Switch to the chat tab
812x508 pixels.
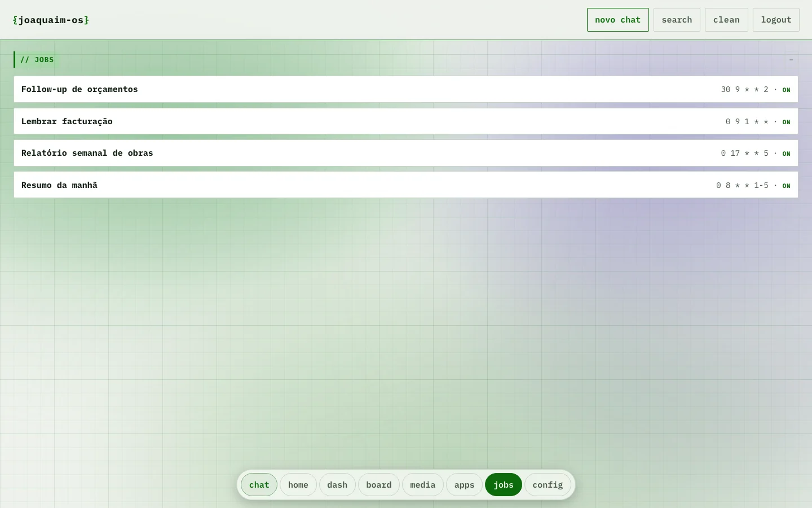point(259,485)
